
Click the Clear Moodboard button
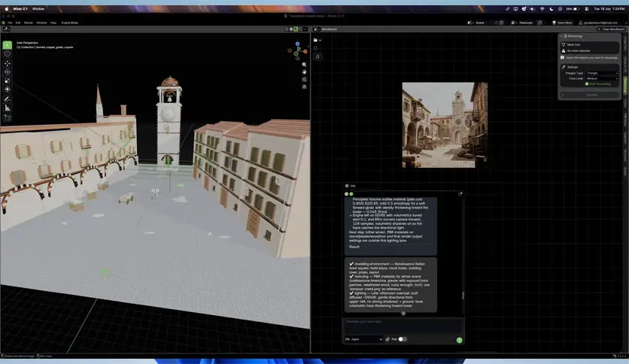click(x=612, y=29)
